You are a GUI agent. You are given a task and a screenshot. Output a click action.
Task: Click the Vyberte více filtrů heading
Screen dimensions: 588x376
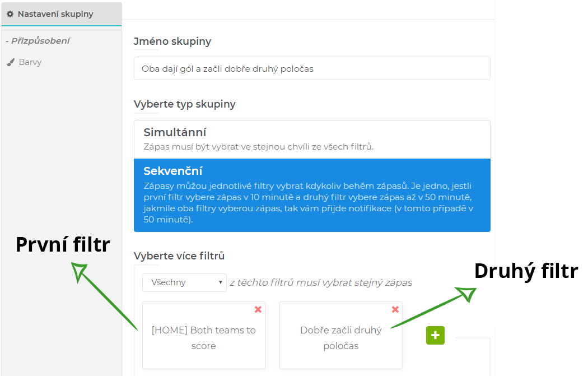179,256
